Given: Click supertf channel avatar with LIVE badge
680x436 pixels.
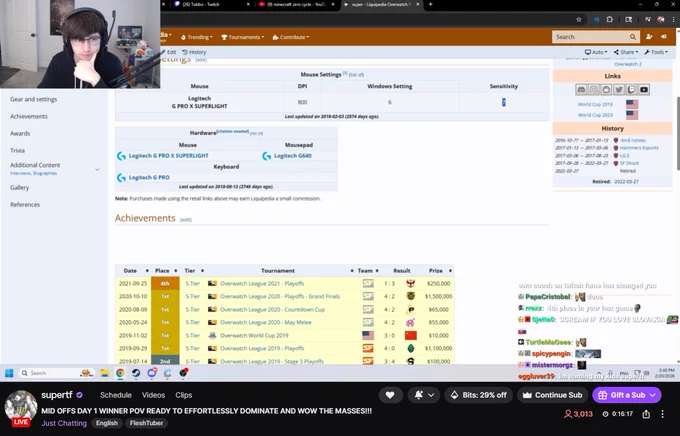Looking at the screenshot, I should 20,409.
